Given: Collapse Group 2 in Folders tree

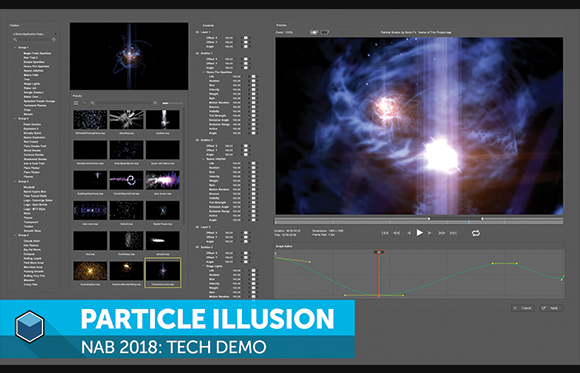Looking at the screenshot, I should click(x=15, y=118).
